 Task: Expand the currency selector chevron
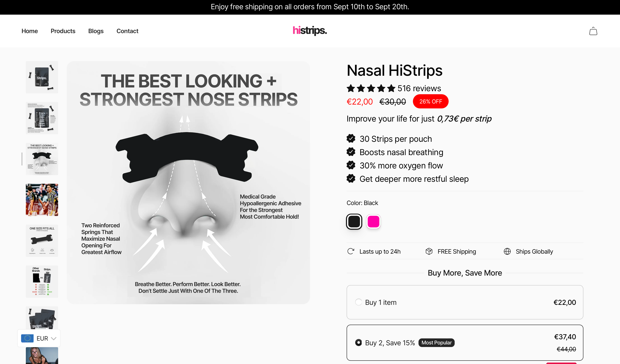pos(54,338)
